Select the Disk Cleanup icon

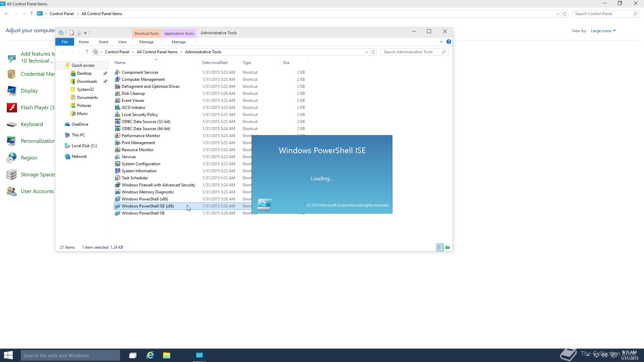click(x=117, y=94)
